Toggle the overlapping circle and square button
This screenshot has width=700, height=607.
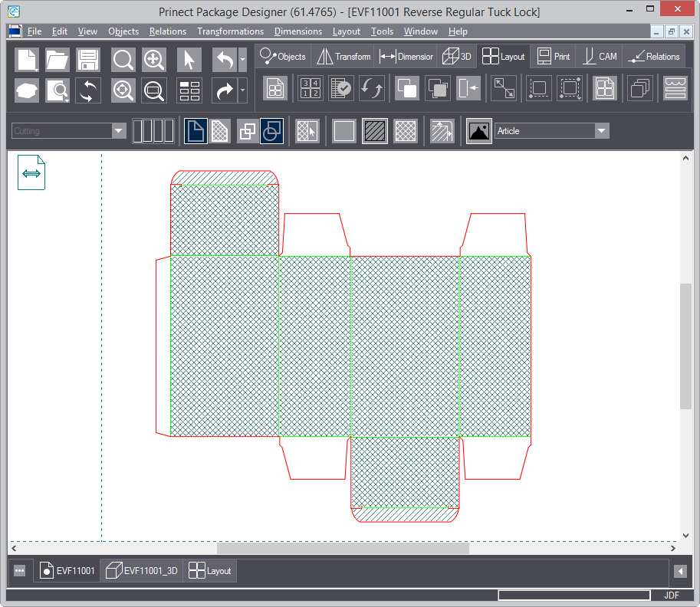pyautogui.click(x=272, y=131)
